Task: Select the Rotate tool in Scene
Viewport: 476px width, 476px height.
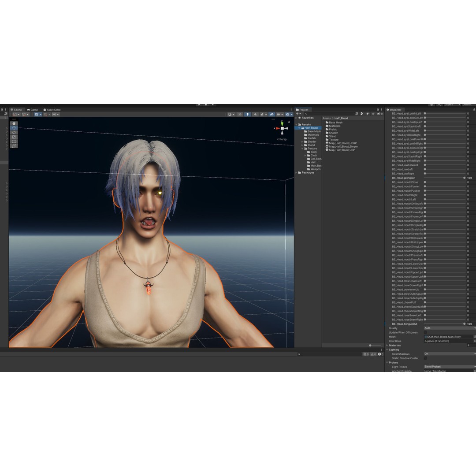Action: click(x=14, y=132)
